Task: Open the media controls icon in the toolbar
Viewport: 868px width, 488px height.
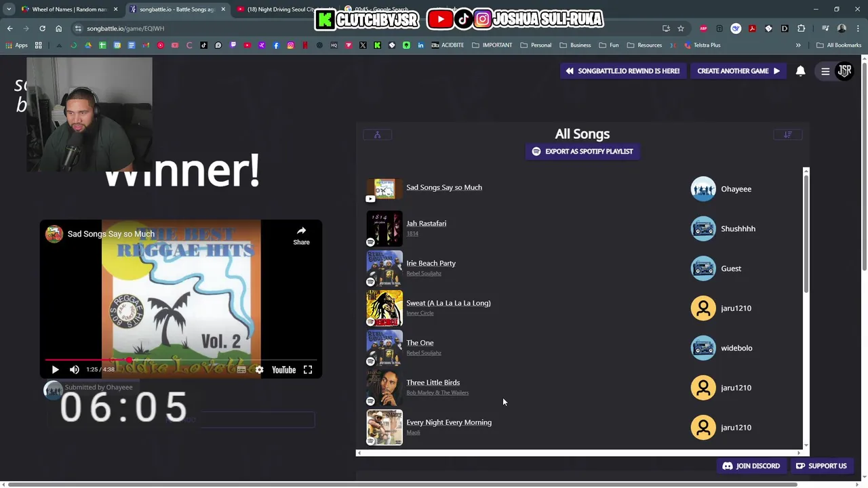Action: tap(825, 28)
